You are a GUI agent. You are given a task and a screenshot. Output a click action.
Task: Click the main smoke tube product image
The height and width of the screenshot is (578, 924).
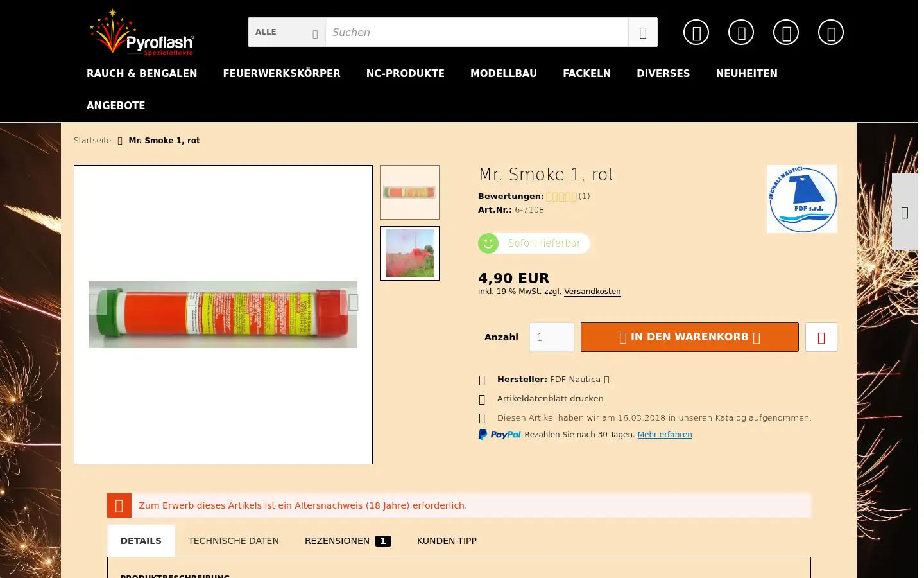point(223,315)
